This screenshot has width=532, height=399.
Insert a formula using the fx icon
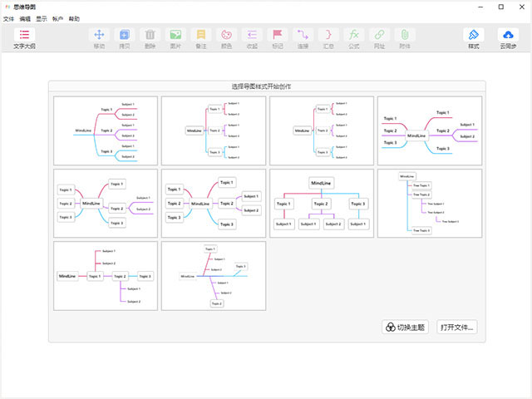[x=354, y=35]
